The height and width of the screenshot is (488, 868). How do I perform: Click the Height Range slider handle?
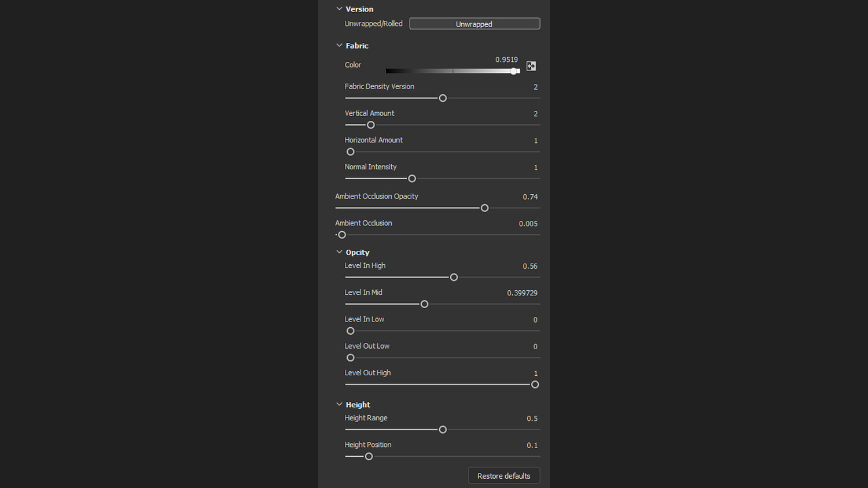(x=443, y=430)
